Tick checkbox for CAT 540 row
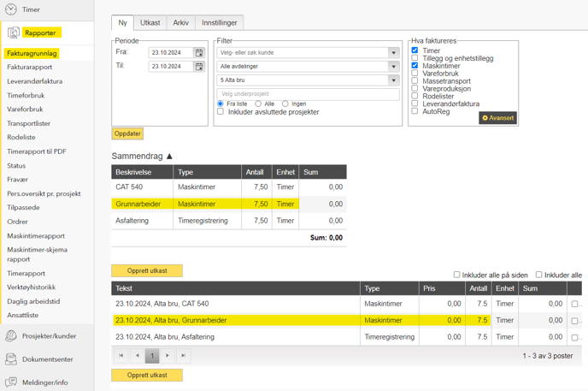This screenshot has width=588, height=391. [x=574, y=304]
